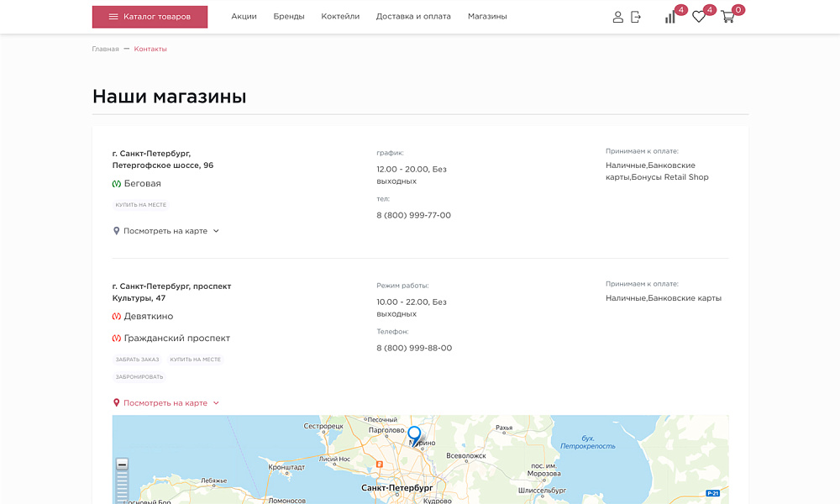The width and height of the screenshot is (840, 504).
Task: Open the user profile icon
Action: tap(618, 16)
